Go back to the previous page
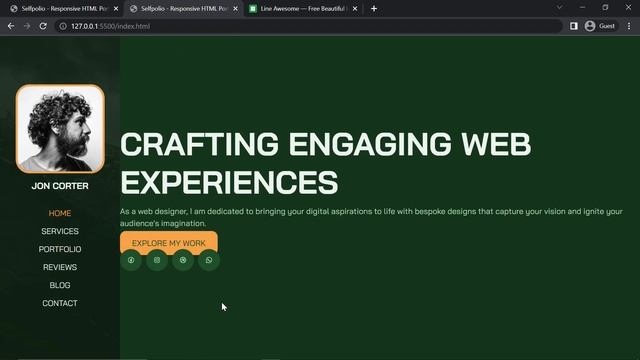Screen dimensions: 640x360 pos(11,26)
